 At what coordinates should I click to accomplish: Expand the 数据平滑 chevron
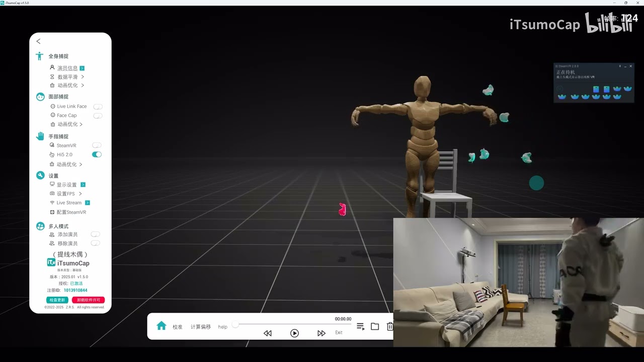82,77
